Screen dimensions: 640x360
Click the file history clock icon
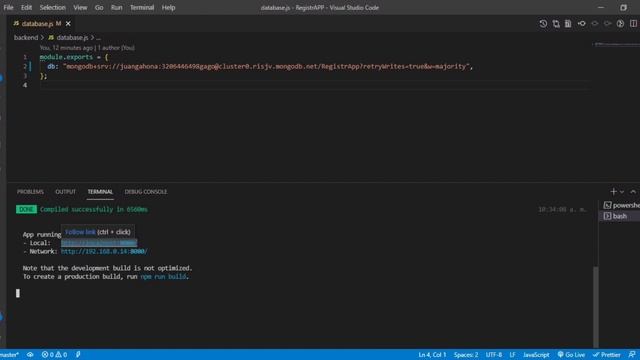click(x=543, y=24)
